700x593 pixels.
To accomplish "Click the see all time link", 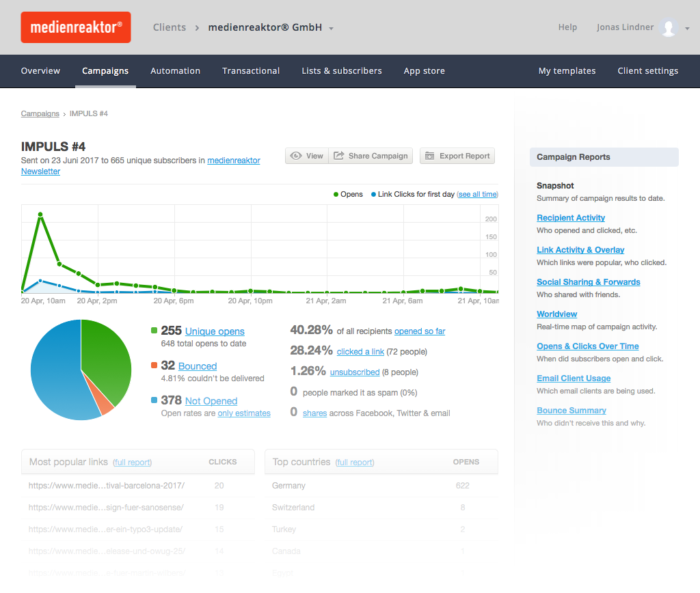I will click(x=477, y=194).
